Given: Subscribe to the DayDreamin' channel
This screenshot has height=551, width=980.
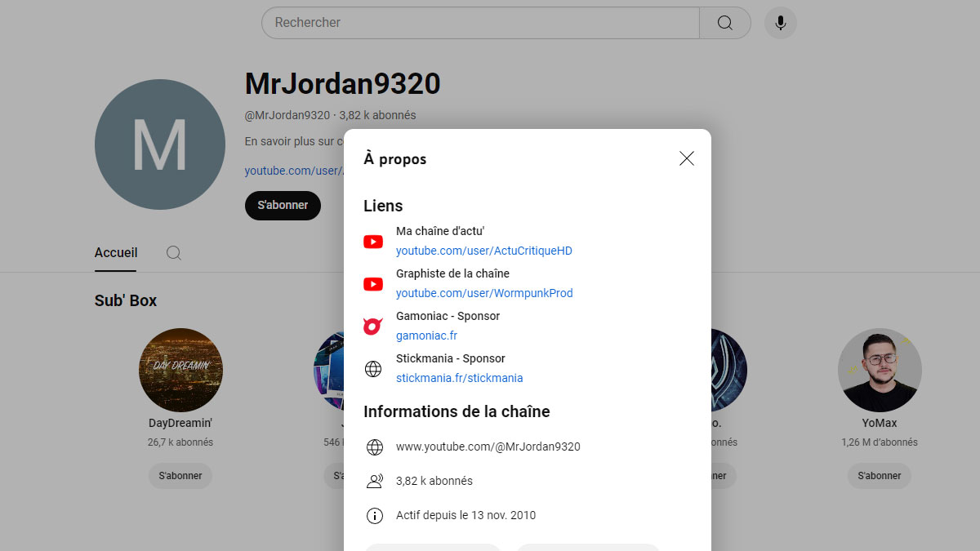Looking at the screenshot, I should [x=180, y=476].
